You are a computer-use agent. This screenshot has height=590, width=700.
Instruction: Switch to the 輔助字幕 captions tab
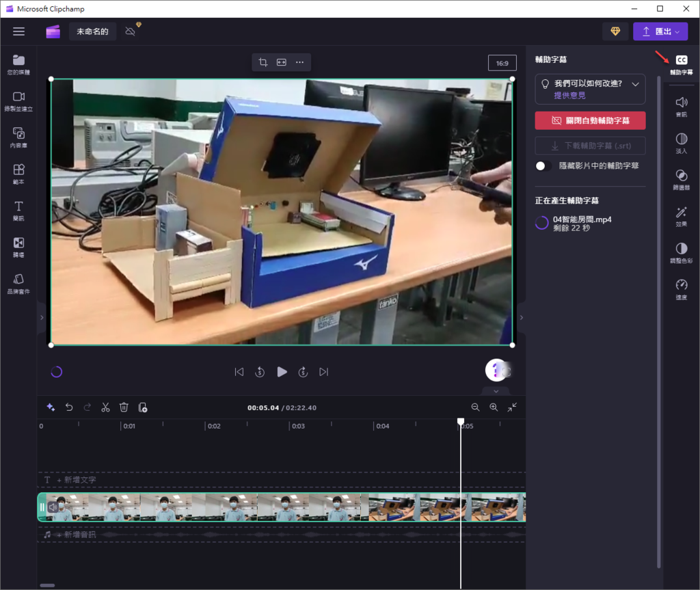point(681,64)
